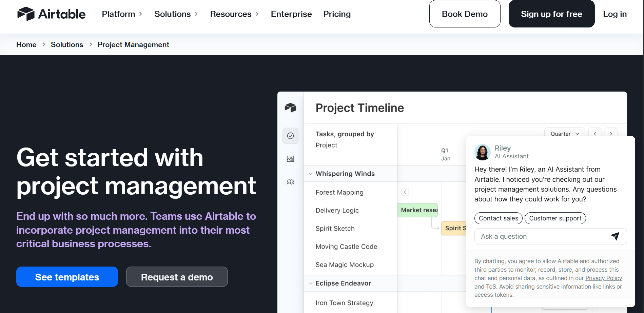Click the Airtable logo in header
The image size is (644, 313).
pyautogui.click(x=51, y=14)
